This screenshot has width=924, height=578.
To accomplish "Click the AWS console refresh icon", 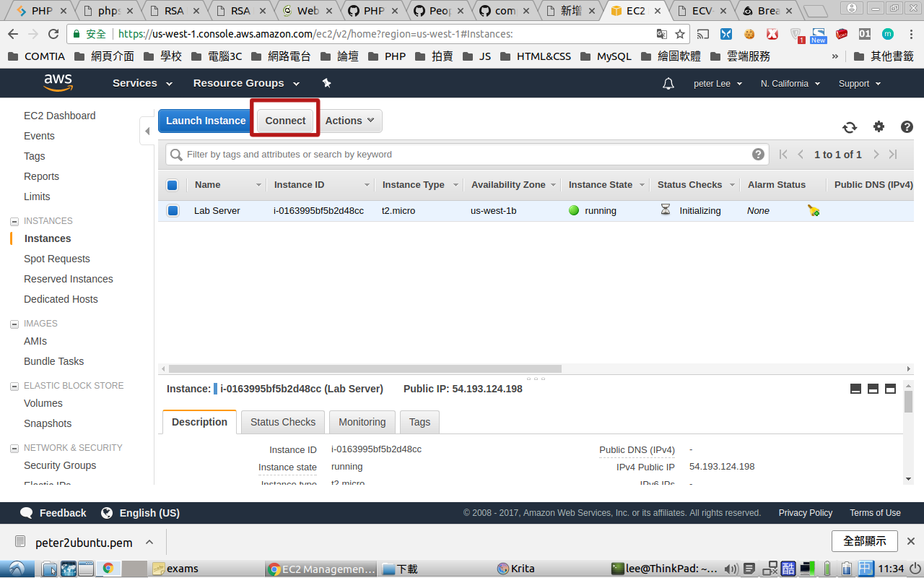I will pos(850,127).
